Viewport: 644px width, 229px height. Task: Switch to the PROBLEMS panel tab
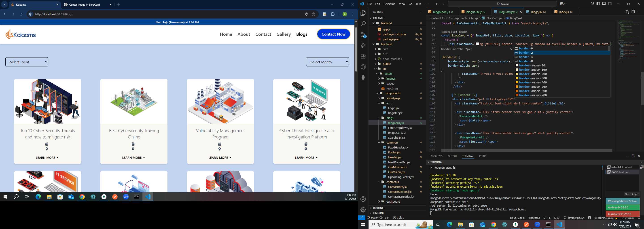436,156
